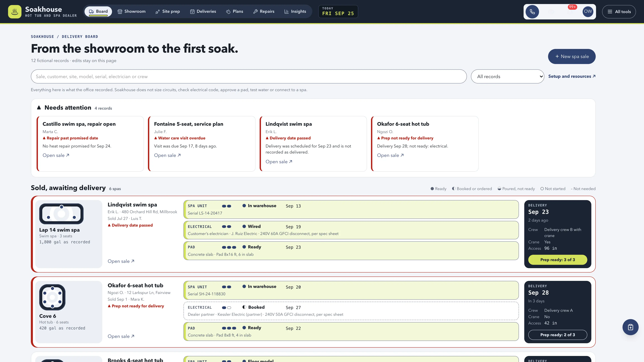Click the Delivery Sep 28 date text

point(538,293)
